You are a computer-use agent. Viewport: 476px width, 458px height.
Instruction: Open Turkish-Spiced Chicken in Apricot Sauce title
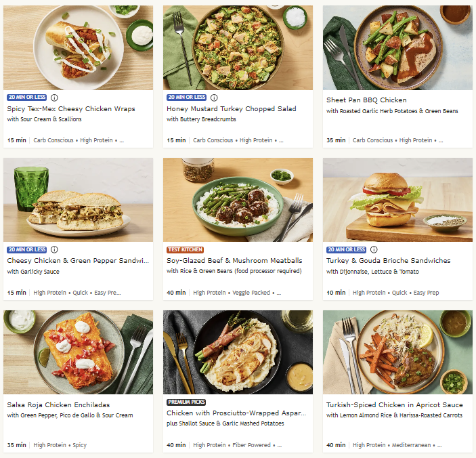pos(395,405)
